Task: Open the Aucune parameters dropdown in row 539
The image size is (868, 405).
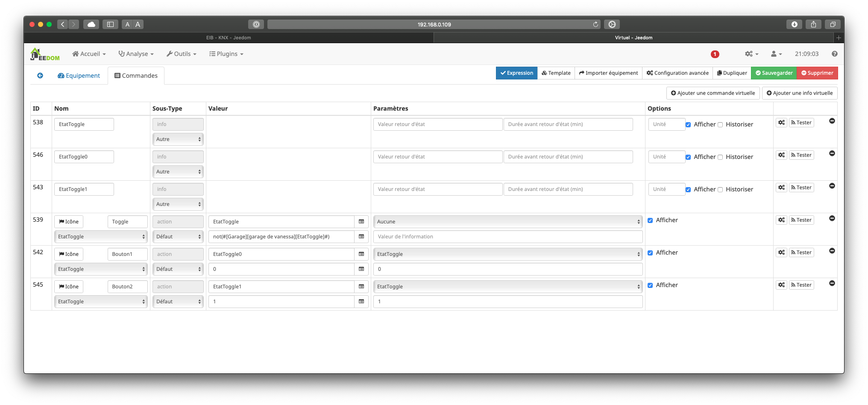Action: (x=508, y=222)
